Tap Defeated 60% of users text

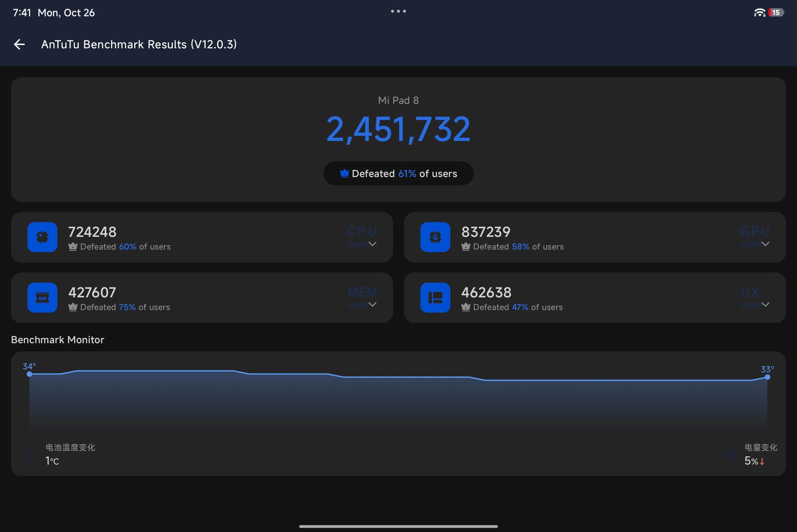click(126, 247)
